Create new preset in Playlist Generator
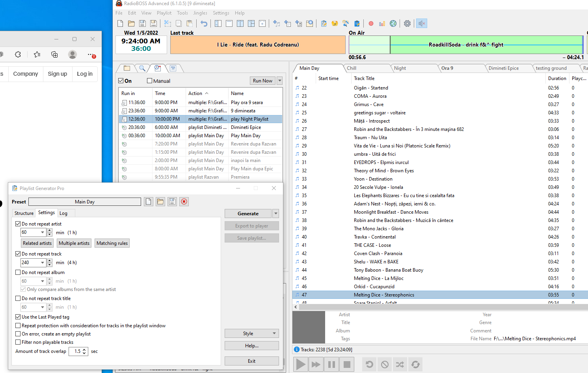The width and height of the screenshot is (588, 373). click(x=148, y=201)
